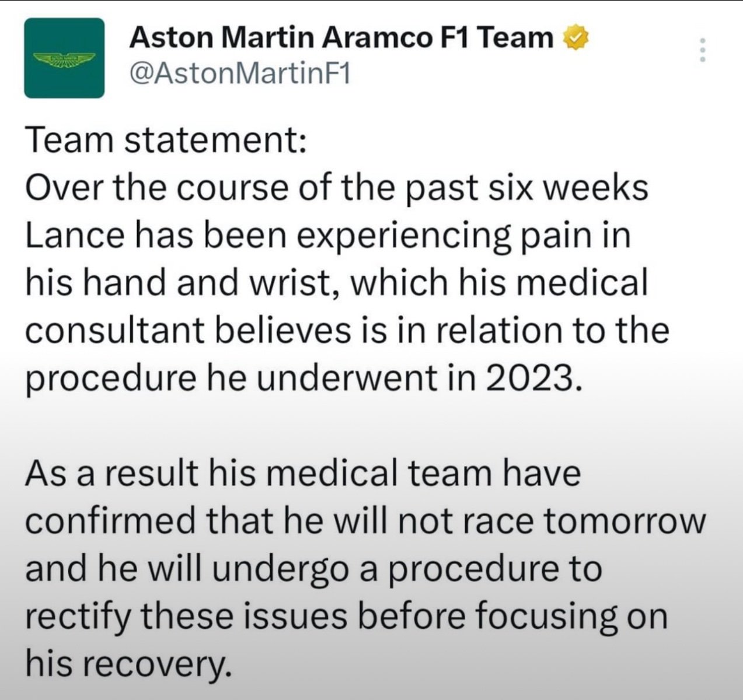Click the word "Lance" in the statement
This screenshot has height=700, width=743.
pyautogui.click(x=75, y=236)
